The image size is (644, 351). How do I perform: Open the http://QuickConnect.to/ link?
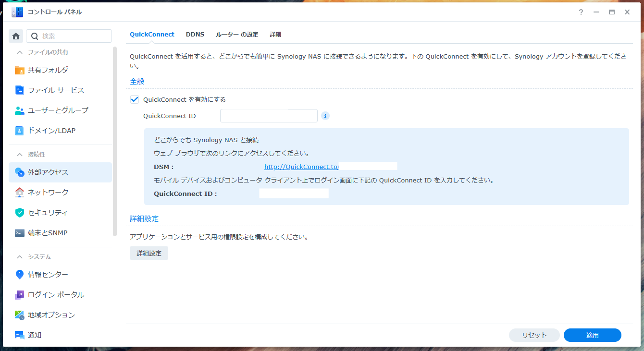(302, 167)
